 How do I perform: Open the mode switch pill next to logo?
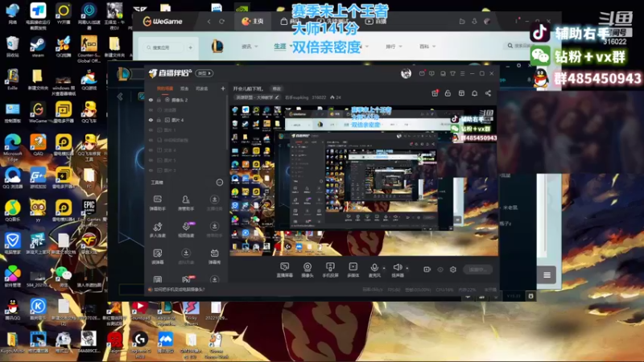click(x=204, y=73)
